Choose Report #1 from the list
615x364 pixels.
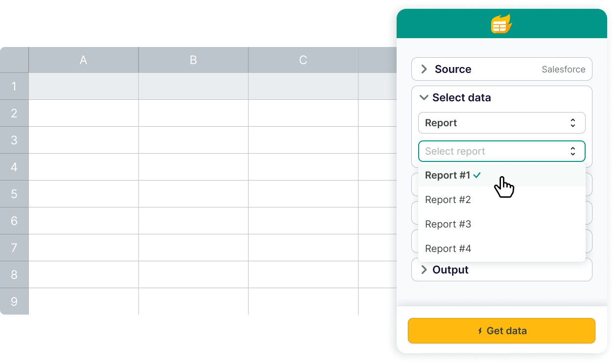[448, 175]
